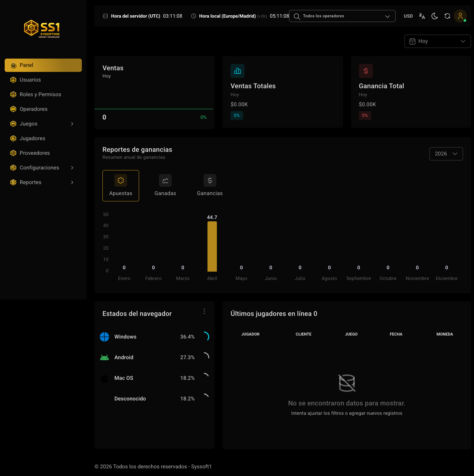Click the Abril bar in chart

[212, 246]
